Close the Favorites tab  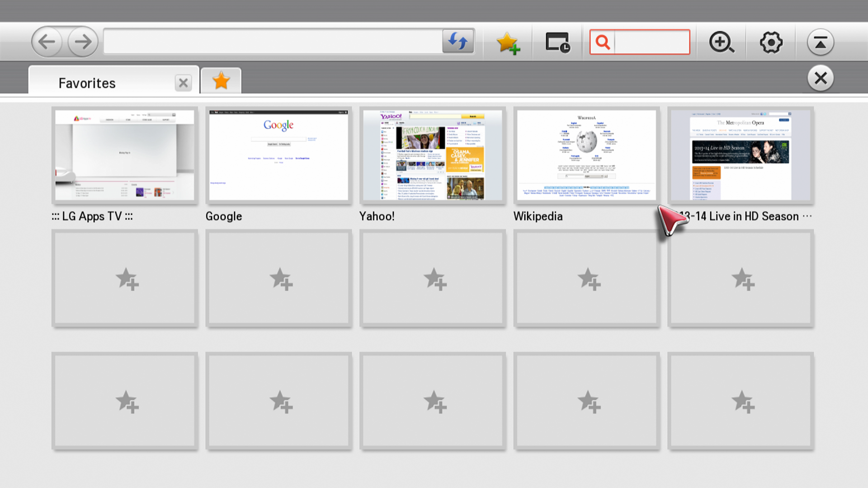(183, 83)
